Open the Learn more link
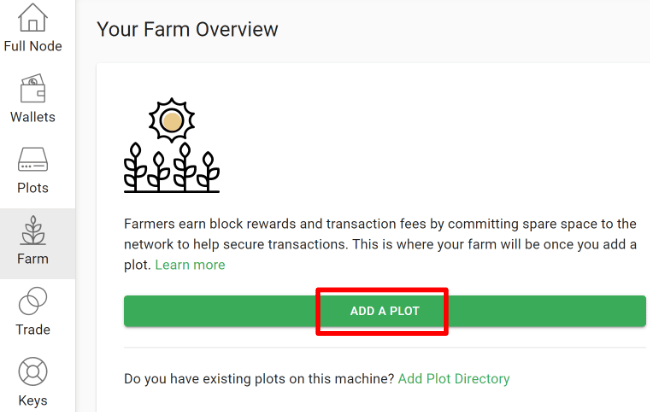The width and height of the screenshot is (650, 412). click(190, 265)
